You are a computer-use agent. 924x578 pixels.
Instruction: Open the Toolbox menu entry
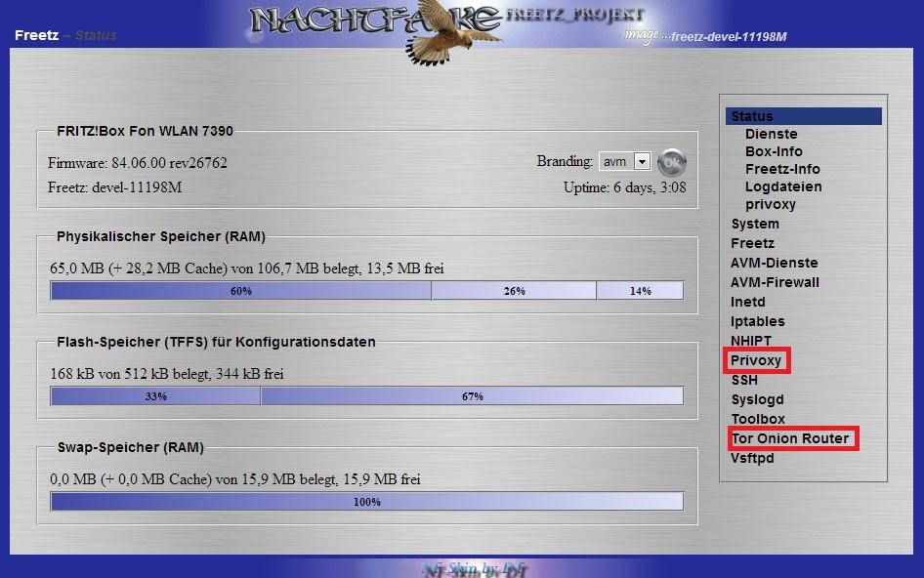(x=758, y=419)
